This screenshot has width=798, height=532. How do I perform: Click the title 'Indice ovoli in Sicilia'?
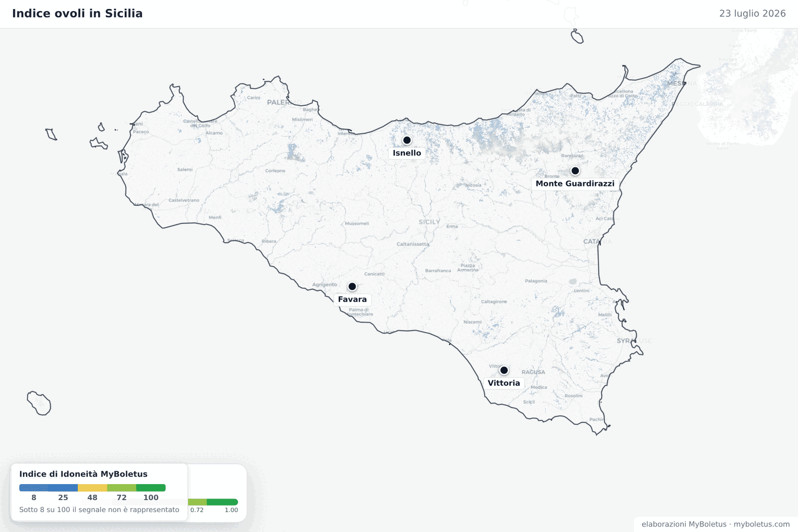coord(77,13)
